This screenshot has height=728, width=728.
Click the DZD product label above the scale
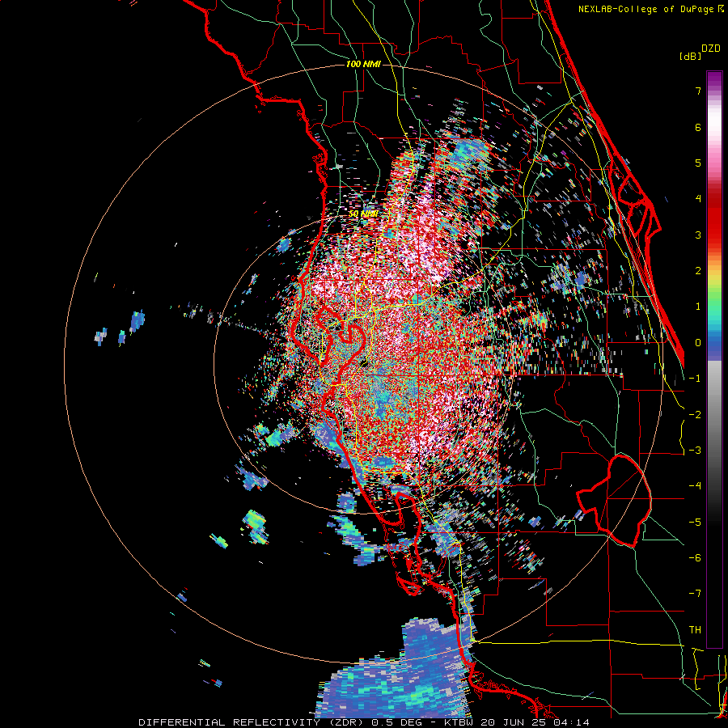(x=711, y=49)
